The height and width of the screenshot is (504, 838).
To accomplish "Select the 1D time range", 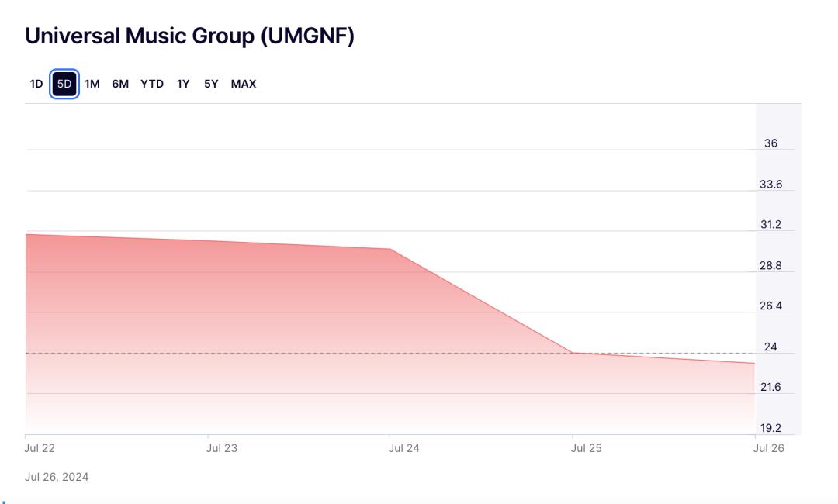I will (36, 84).
